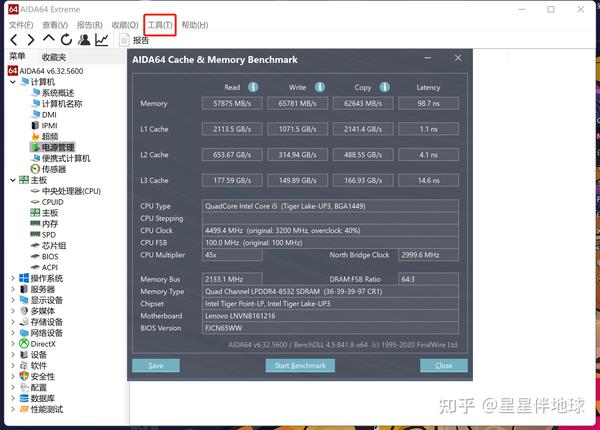Viewport: 600px width, 430px height.
Task: Select 计算机名称 in the tree
Action: pos(62,104)
